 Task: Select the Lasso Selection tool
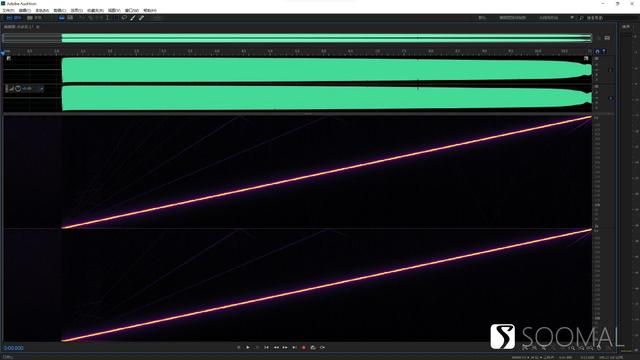pyautogui.click(x=124, y=18)
